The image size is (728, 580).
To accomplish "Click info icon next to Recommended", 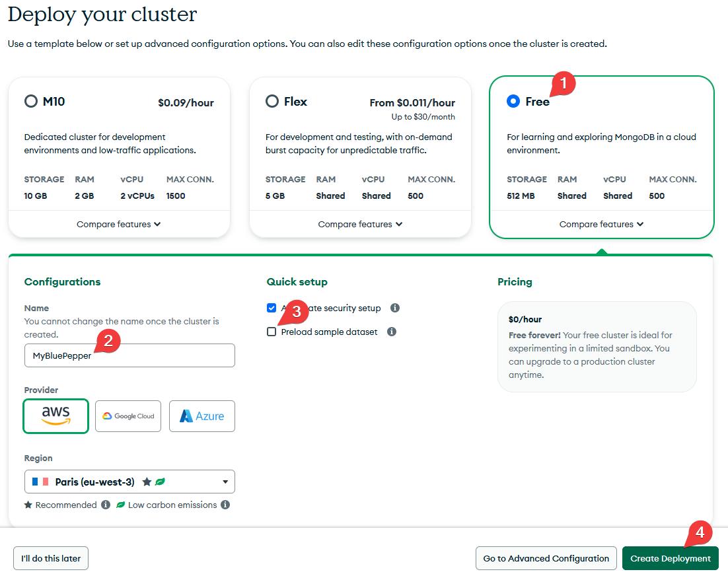I will 106,505.
